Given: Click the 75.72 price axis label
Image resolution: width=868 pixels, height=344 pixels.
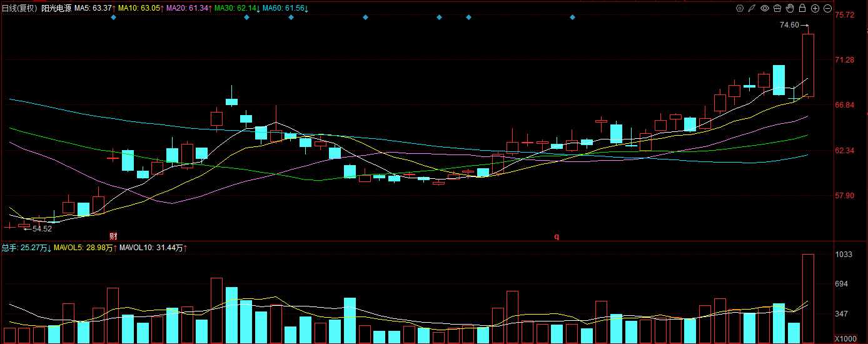Looking at the screenshot, I should pyautogui.click(x=844, y=14).
